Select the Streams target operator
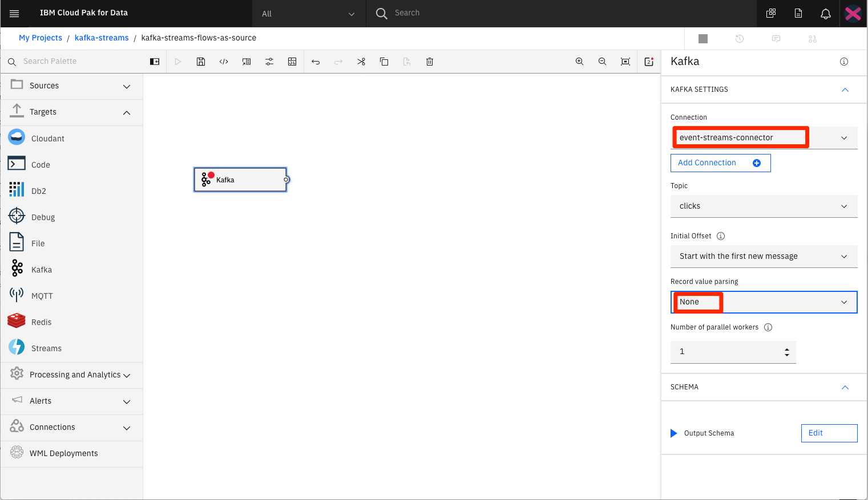 (72, 348)
